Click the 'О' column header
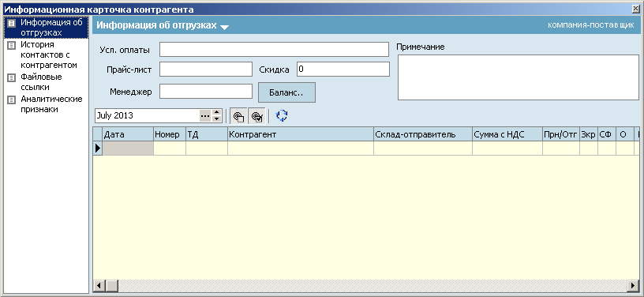 click(625, 135)
